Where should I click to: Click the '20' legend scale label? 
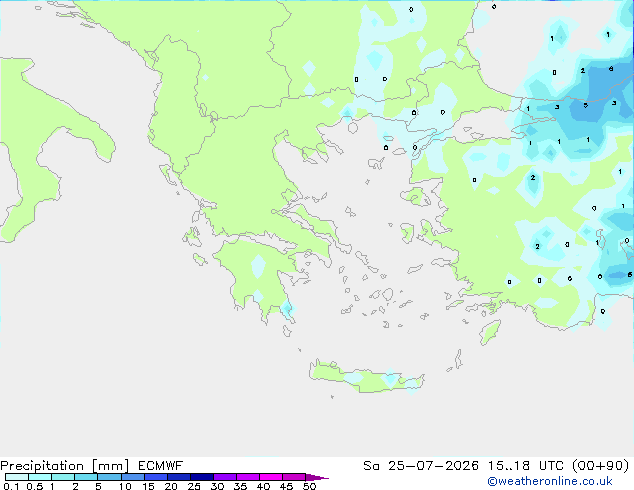tap(171, 486)
